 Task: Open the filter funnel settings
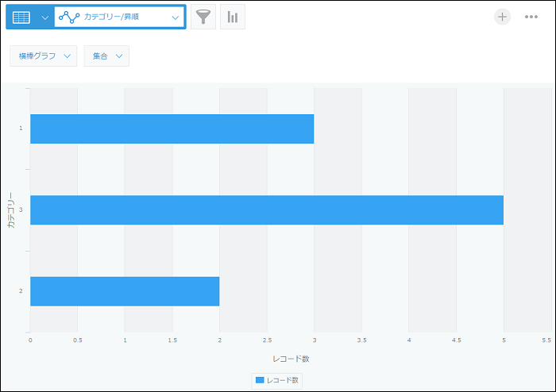coord(203,17)
